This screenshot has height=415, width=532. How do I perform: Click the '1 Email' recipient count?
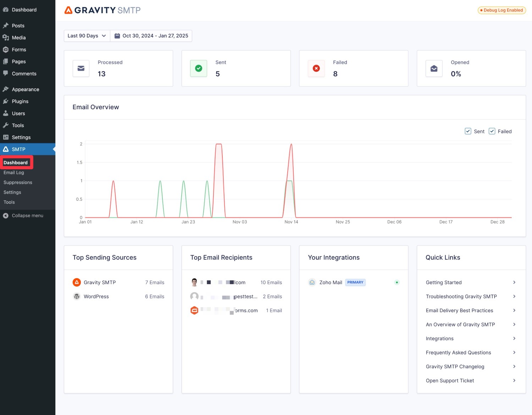(274, 310)
